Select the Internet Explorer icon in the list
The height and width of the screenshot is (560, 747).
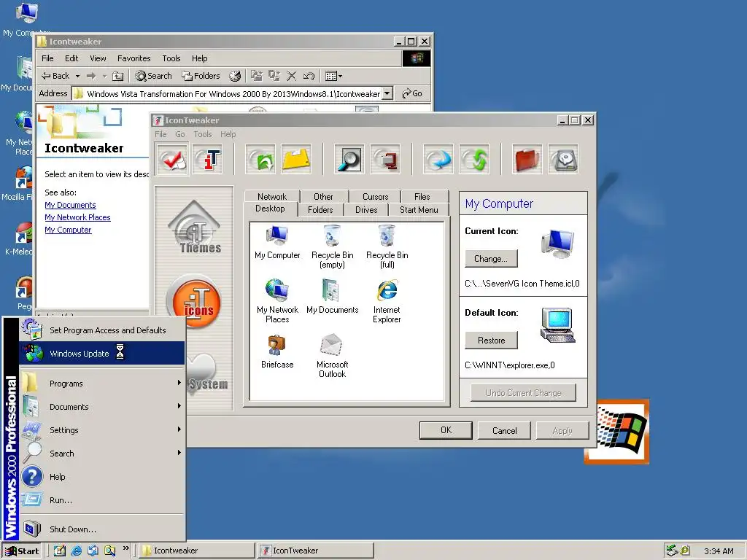click(x=387, y=301)
